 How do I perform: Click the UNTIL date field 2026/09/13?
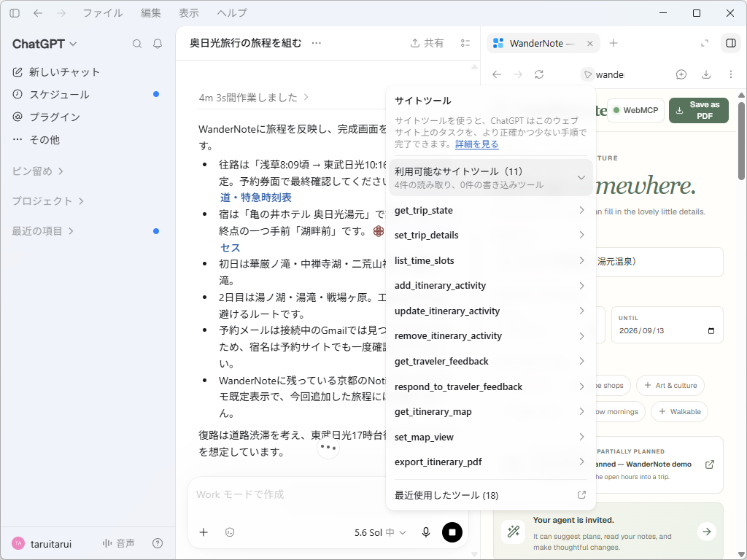point(667,324)
